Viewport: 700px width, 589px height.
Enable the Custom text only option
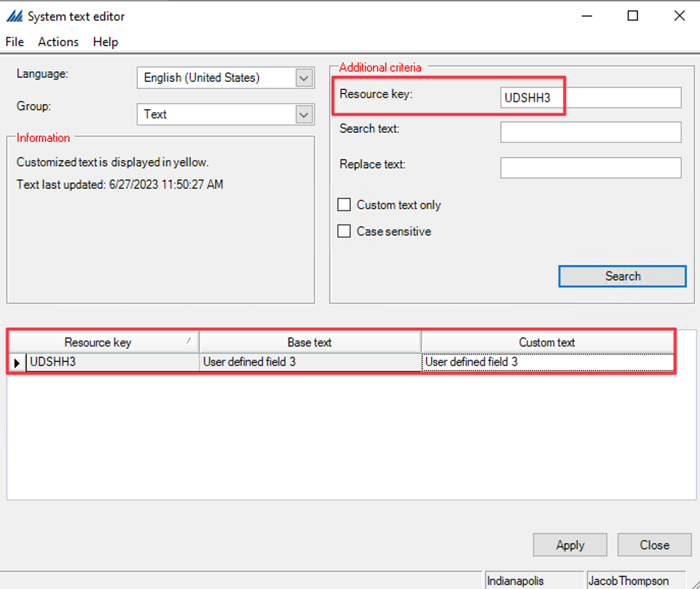coord(344,204)
